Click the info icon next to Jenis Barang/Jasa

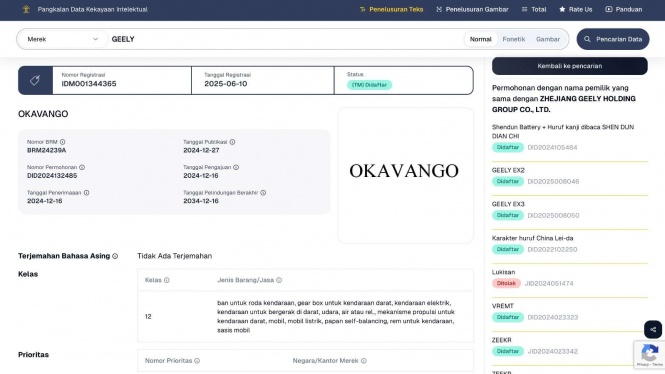279,280
